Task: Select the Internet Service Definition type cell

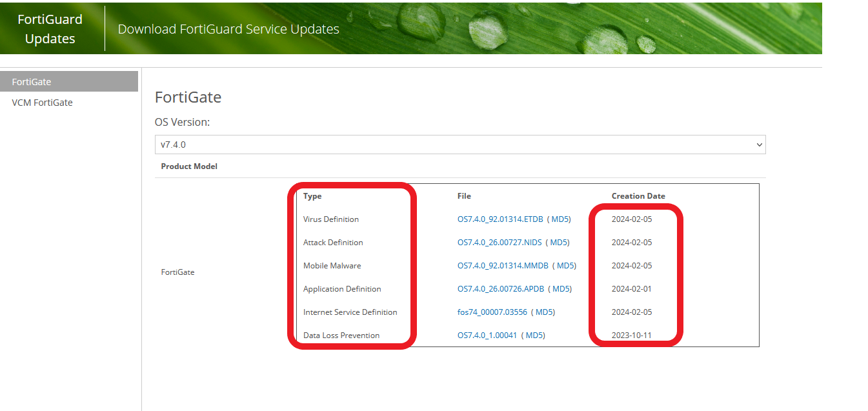Action: tap(350, 312)
